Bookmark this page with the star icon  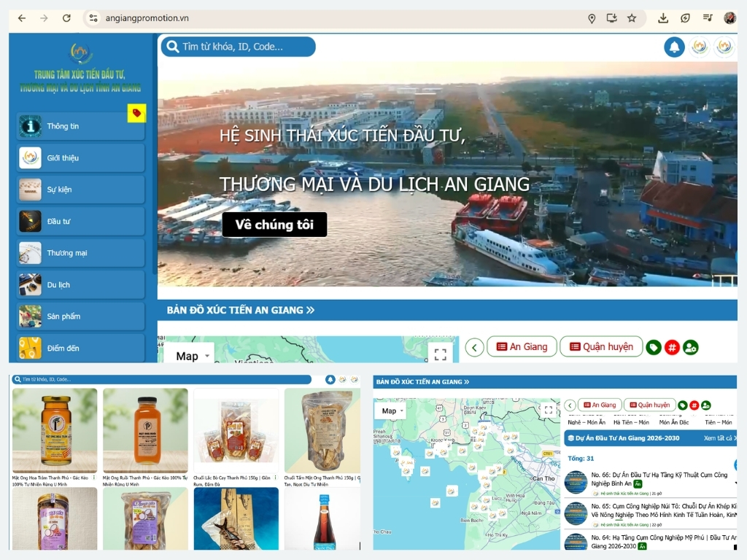coord(632,18)
